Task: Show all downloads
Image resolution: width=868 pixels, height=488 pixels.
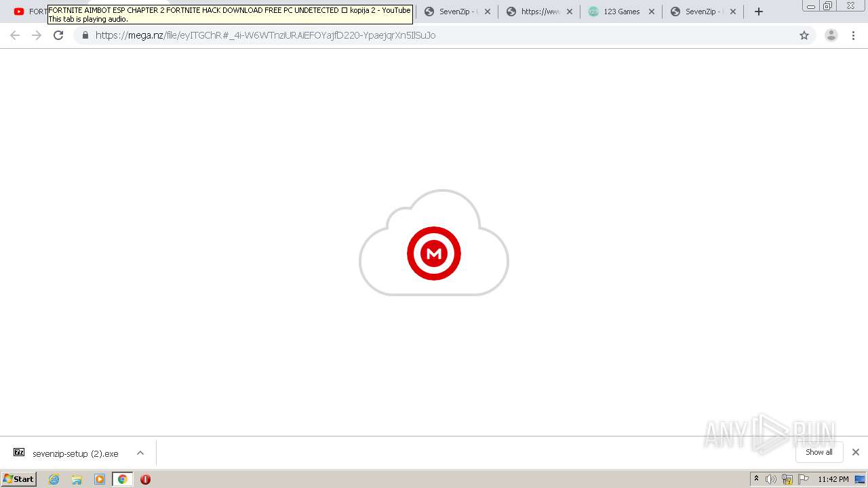Action: pyautogui.click(x=818, y=452)
